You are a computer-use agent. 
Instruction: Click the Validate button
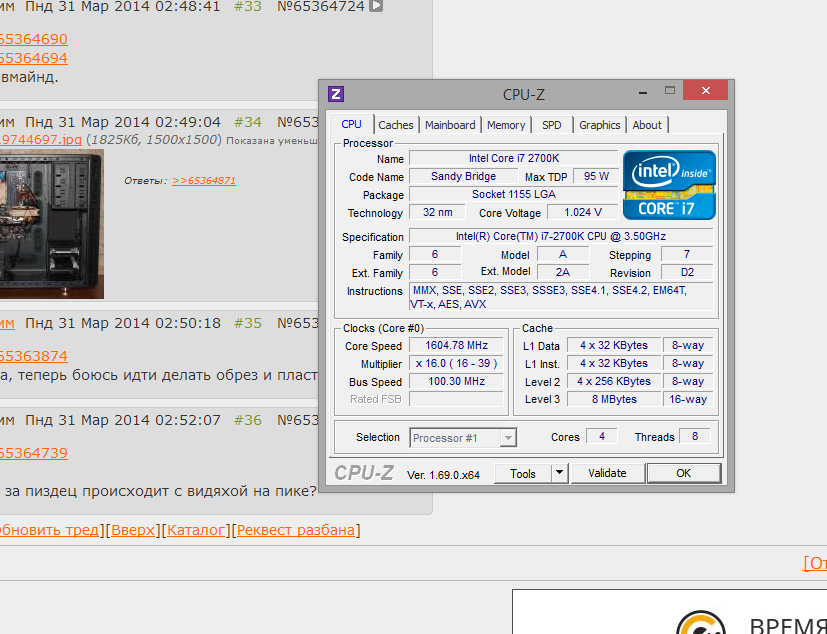click(608, 473)
